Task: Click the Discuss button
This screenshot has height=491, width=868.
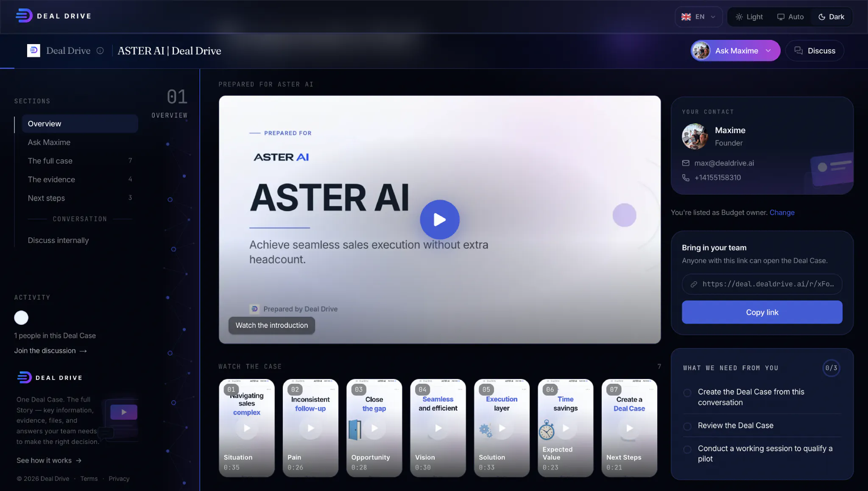Action: click(815, 51)
